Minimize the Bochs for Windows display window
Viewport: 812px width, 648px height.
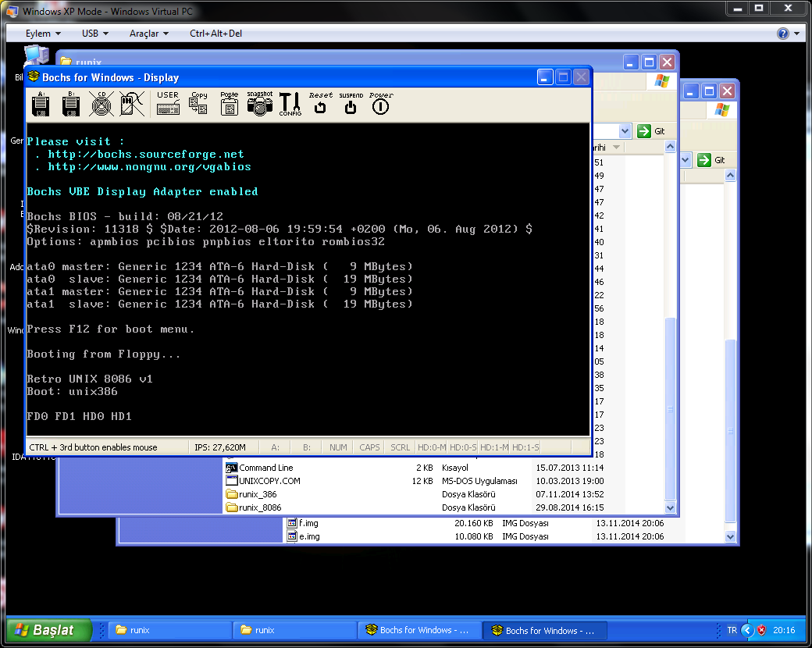pos(545,77)
